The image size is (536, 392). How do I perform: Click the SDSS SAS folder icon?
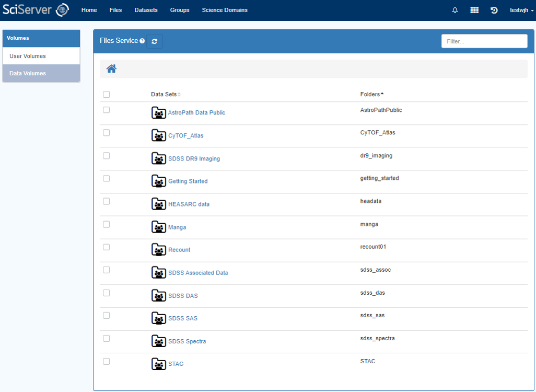point(159,318)
